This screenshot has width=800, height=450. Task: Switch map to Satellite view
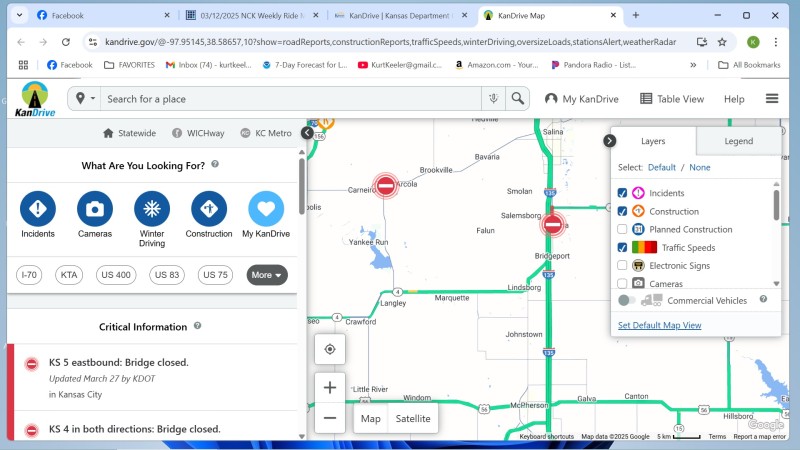tap(413, 418)
